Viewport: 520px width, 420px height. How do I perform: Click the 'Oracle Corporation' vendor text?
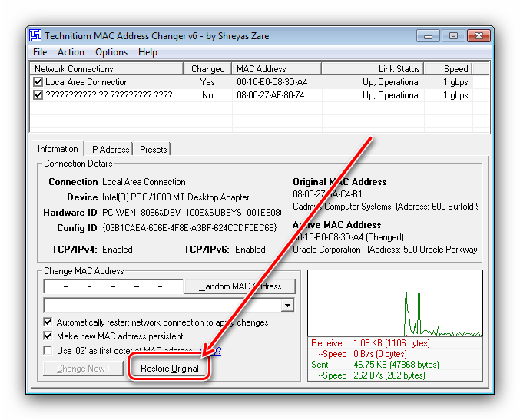(326, 250)
